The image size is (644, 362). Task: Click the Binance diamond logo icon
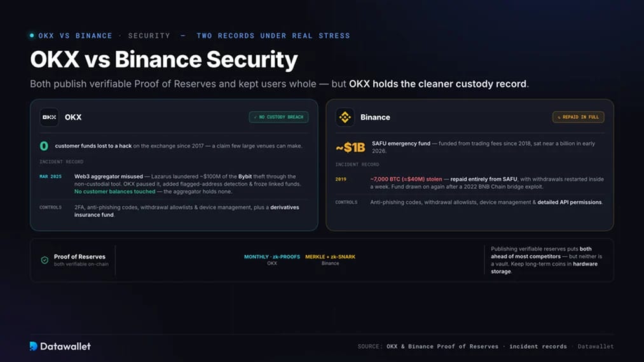click(x=345, y=117)
